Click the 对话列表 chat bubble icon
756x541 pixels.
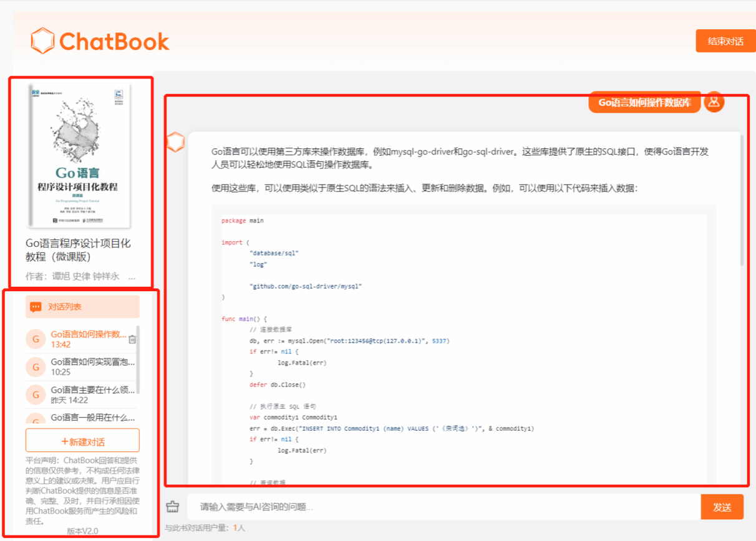pos(36,307)
